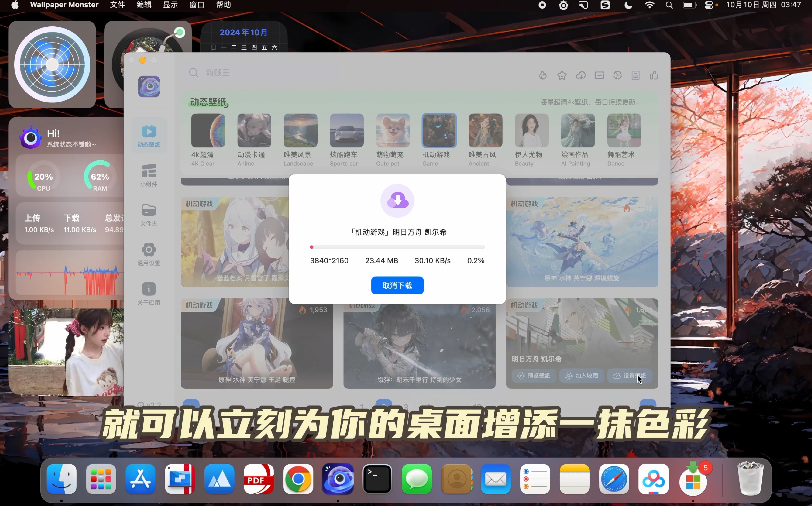
Task: Open the cloud download manager icon
Action: 581,75
